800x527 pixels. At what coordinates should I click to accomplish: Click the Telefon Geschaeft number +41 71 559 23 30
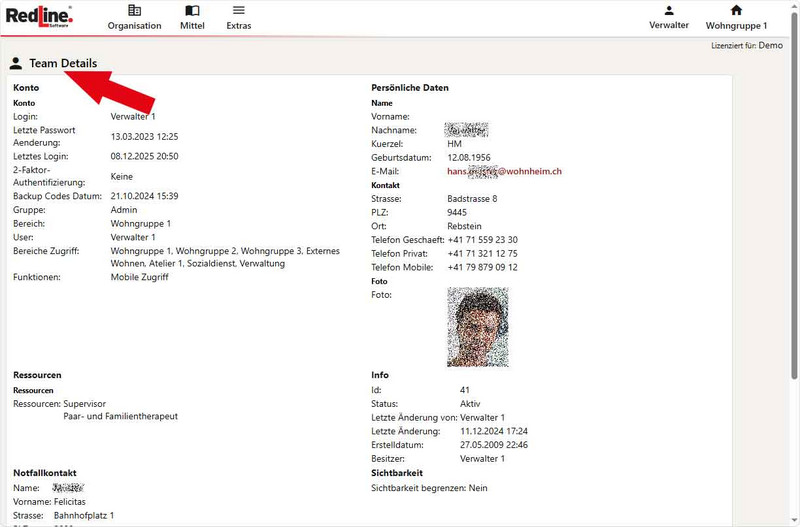482,240
